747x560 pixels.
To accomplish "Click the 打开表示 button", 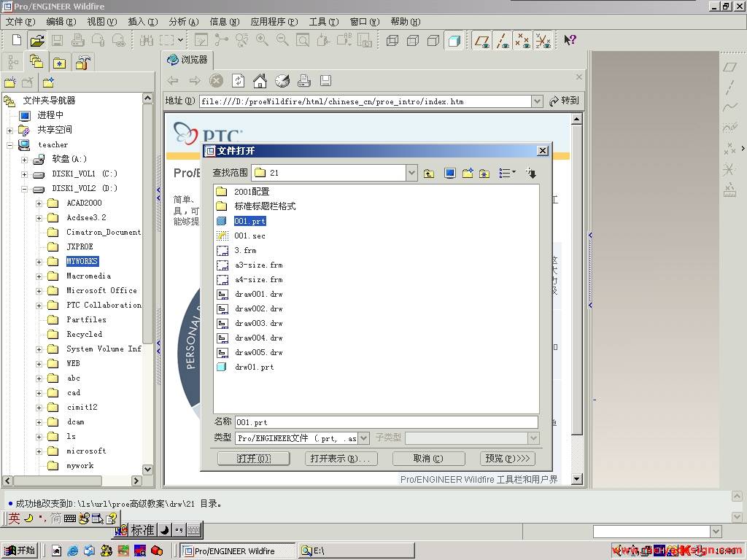I will tap(341, 459).
